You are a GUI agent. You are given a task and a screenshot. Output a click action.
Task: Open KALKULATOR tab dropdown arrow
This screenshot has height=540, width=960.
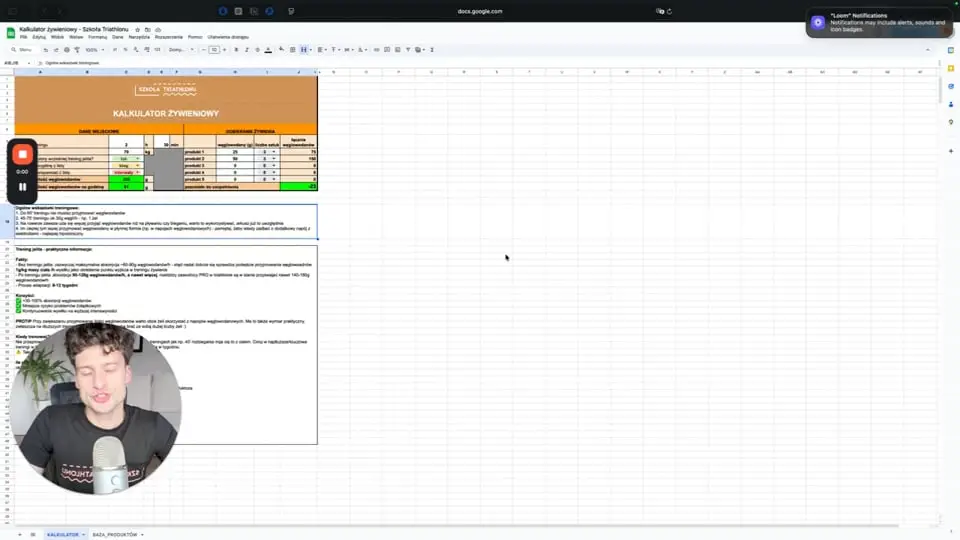coord(83,534)
